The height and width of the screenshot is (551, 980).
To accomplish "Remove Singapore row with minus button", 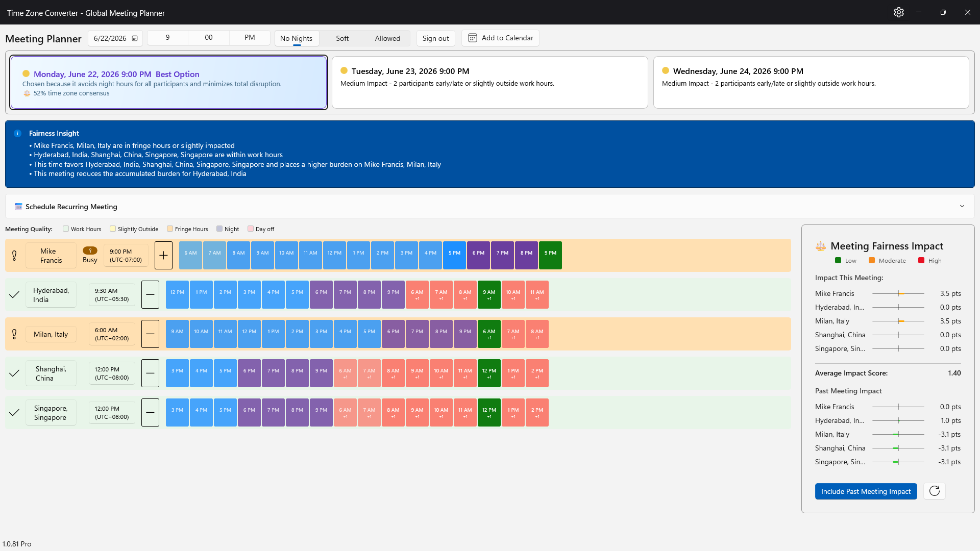I will coord(150,412).
